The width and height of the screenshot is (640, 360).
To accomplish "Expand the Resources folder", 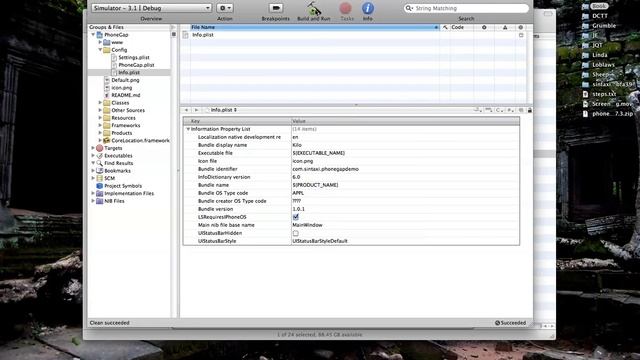I will coord(100,118).
